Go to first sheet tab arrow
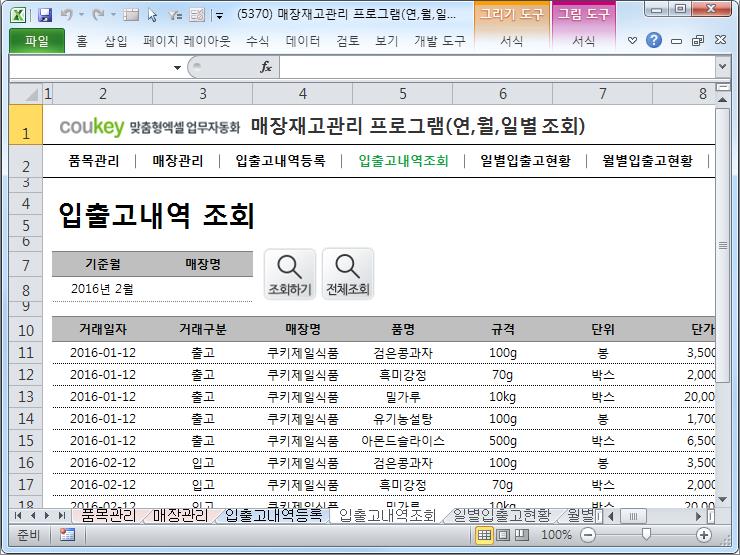Viewport: 740px width, 555px height. point(18,515)
